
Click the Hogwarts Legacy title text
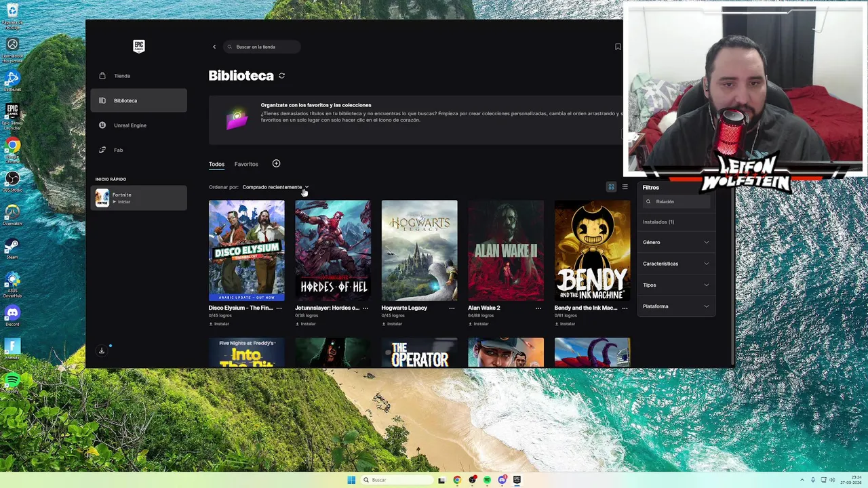[404, 308]
